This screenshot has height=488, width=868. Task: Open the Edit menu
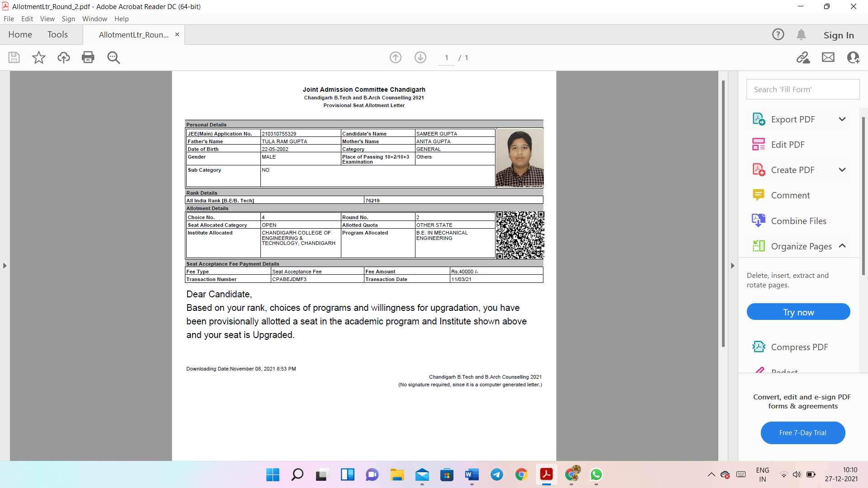(x=27, y=19)
